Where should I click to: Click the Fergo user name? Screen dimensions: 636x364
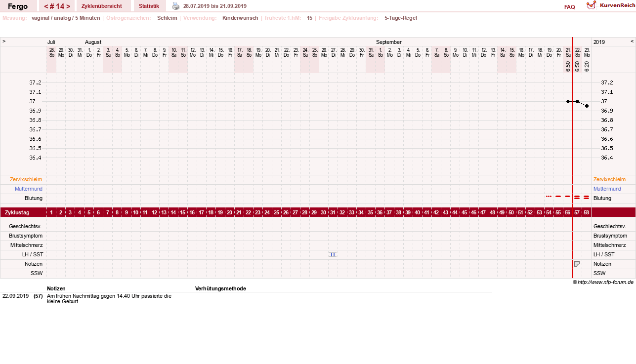coord(18,6)
